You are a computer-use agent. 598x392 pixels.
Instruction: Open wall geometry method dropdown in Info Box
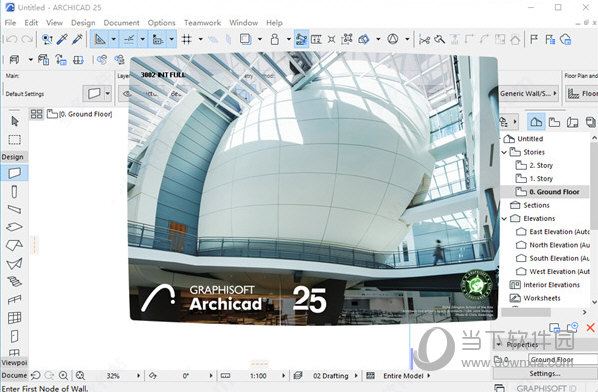click(108, 93)
